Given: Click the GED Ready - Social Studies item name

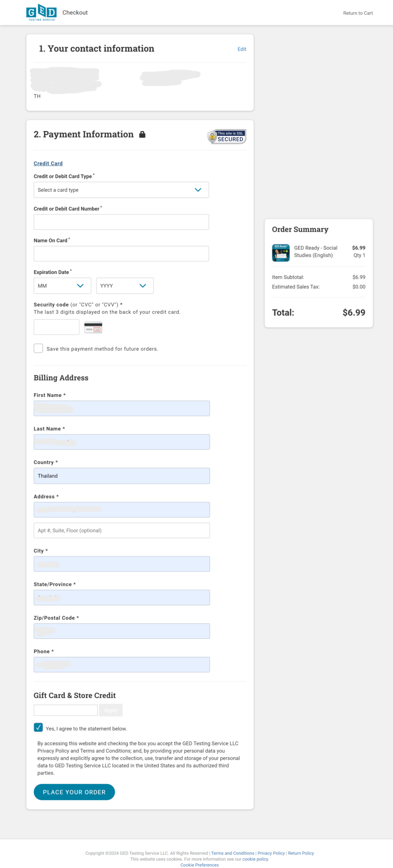Looking at the screenshot, I should 316,251.
